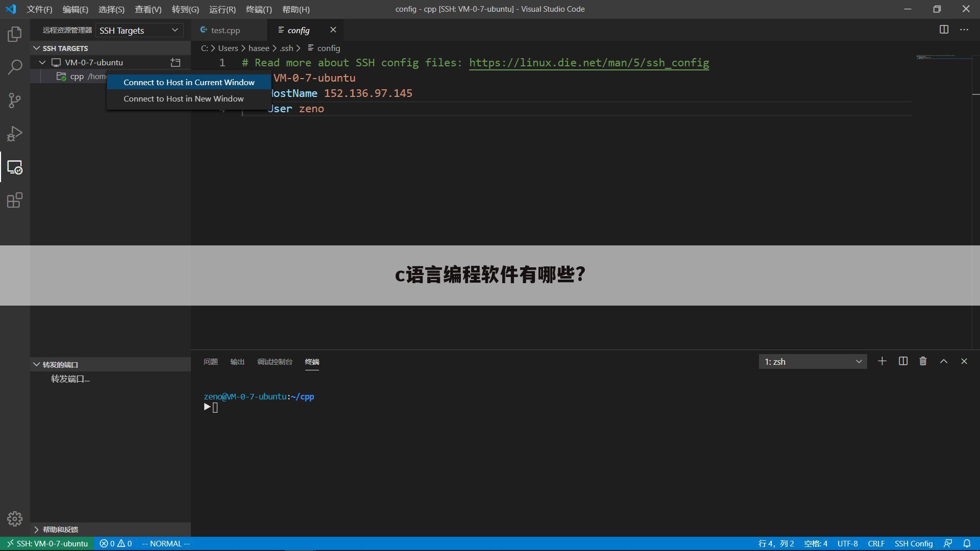980x551 pixels.
Task: Open the 帮助(H) menu
Action: 296,10
